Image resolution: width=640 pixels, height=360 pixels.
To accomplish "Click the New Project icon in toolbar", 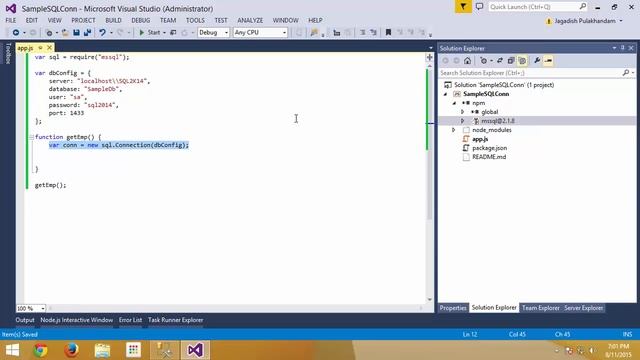I will pos(49,32).
